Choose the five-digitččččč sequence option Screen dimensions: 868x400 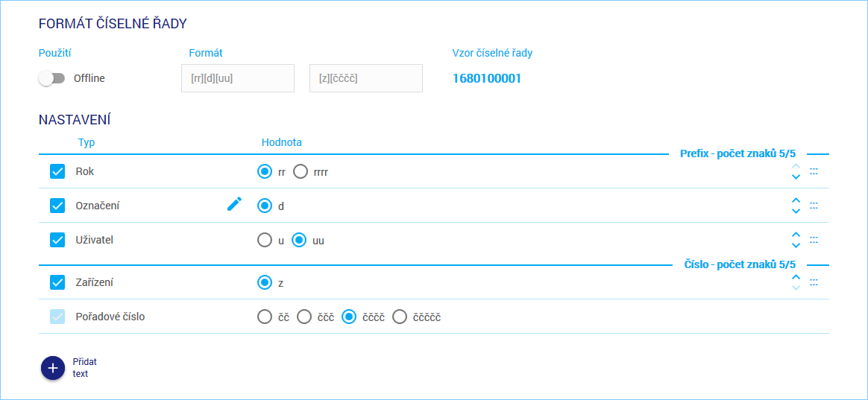(400, 317)
